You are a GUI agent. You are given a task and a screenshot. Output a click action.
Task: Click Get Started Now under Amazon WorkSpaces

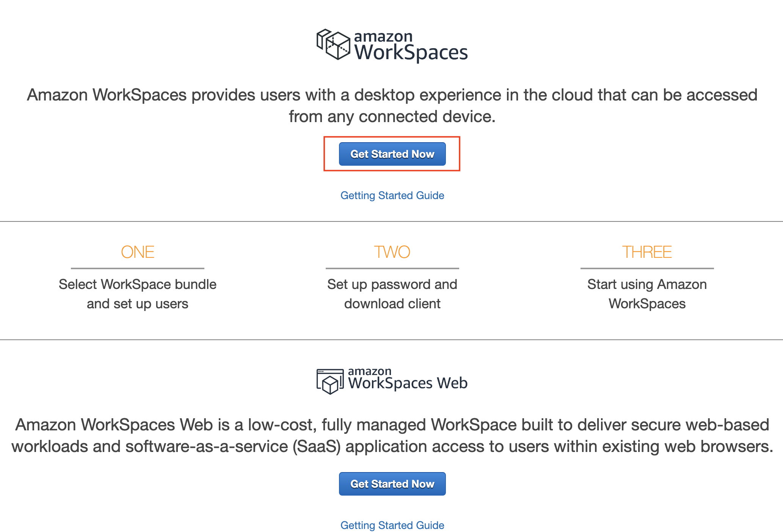click(392, 154)
